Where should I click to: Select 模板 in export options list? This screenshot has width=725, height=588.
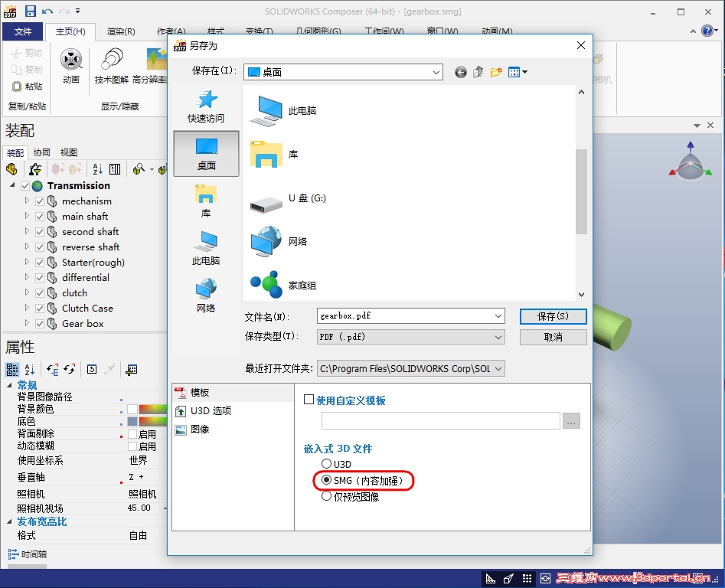coord(233,393)
